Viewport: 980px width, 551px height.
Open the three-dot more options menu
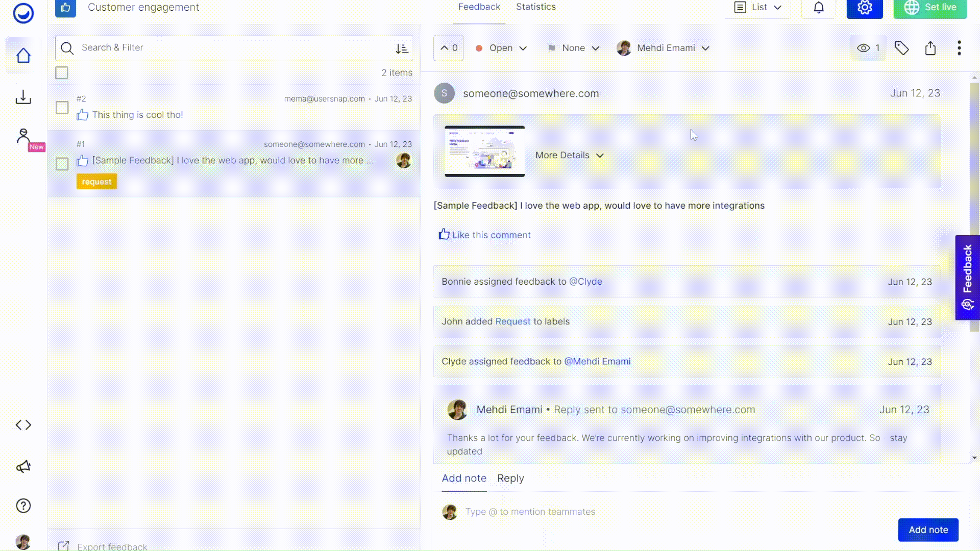959,48
